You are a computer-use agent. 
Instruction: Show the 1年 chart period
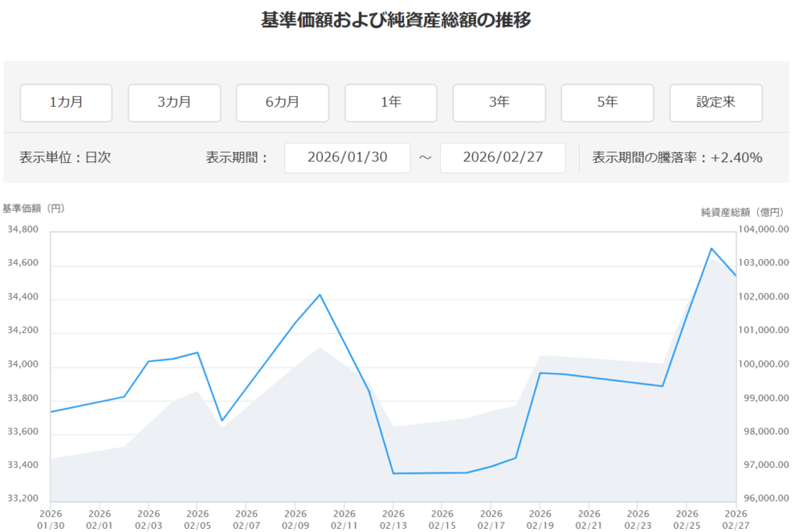click(391, 103)
